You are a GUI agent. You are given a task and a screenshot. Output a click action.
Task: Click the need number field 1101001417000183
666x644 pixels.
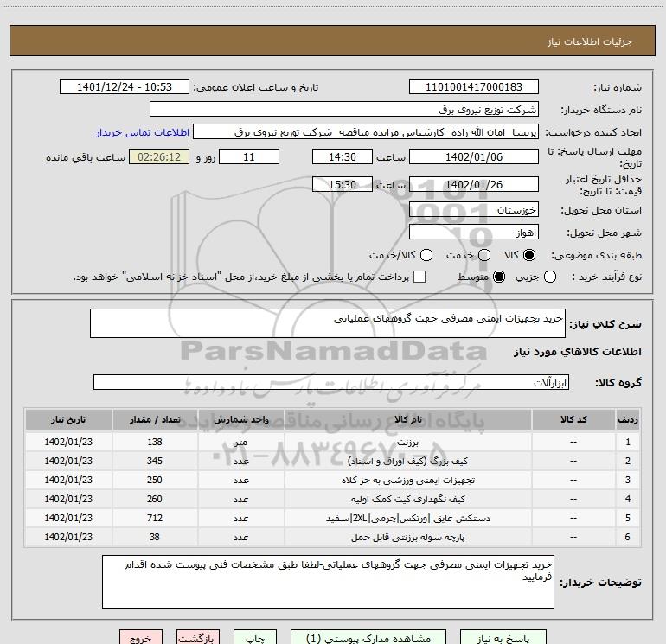474,87
